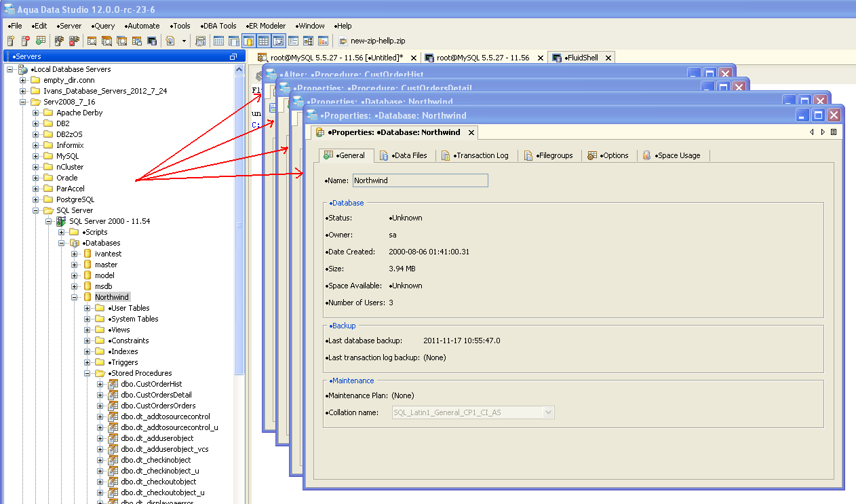Switch to the Transaction Log tab
Screen dimensions: 856x504
point(475,155)
